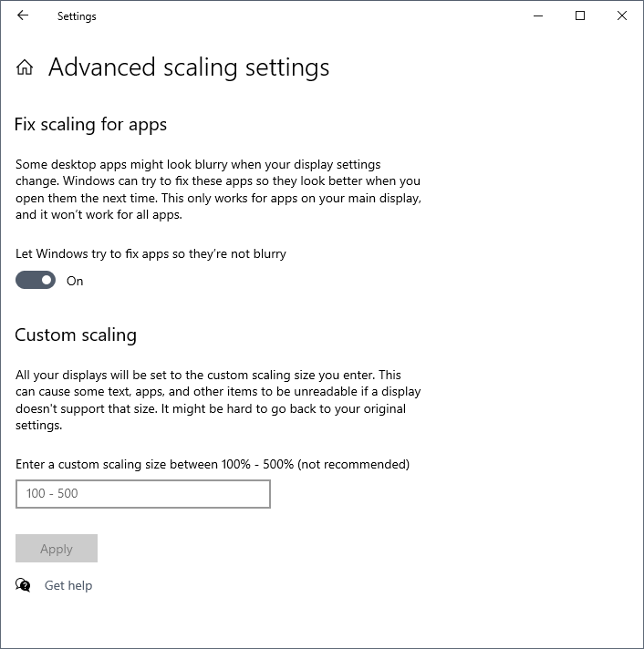
Task: Select the Advanced scaling settings page title
Action: [189, 67]
